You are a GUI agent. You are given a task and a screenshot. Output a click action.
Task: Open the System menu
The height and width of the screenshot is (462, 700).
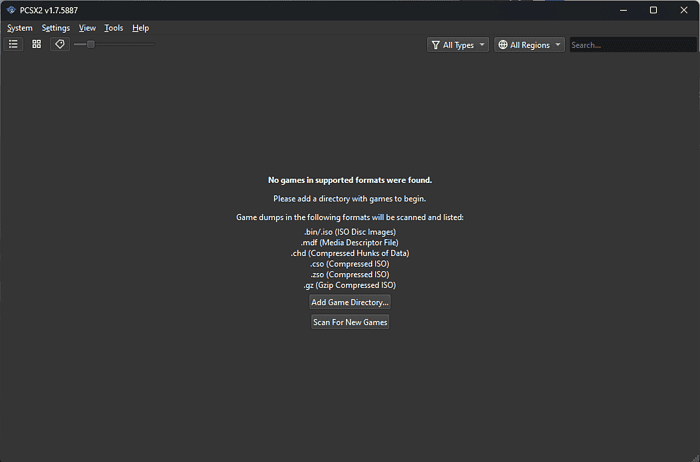point(20,28)
